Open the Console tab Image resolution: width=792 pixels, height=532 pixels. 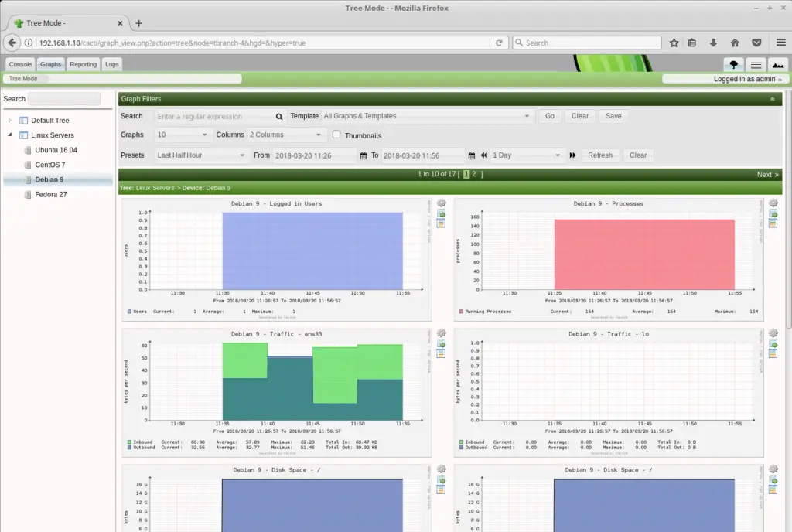pyautogui.click(x=20, y=64)
